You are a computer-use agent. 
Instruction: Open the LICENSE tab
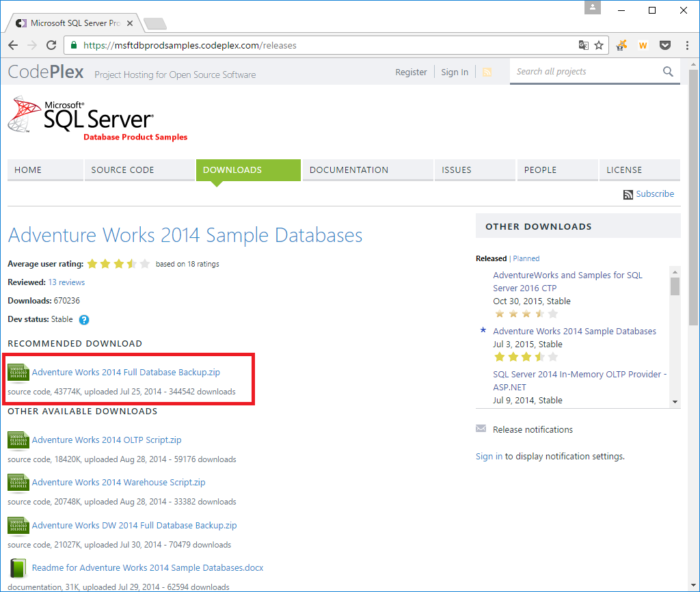tap(640, 170)
